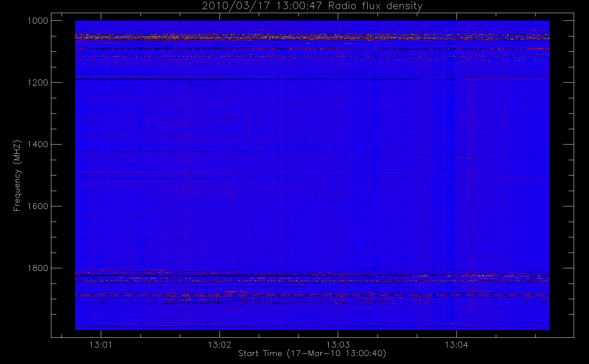Click the 13:01 time tick label
The width and height of the screenshot is (589, 364).
[101, 345]
